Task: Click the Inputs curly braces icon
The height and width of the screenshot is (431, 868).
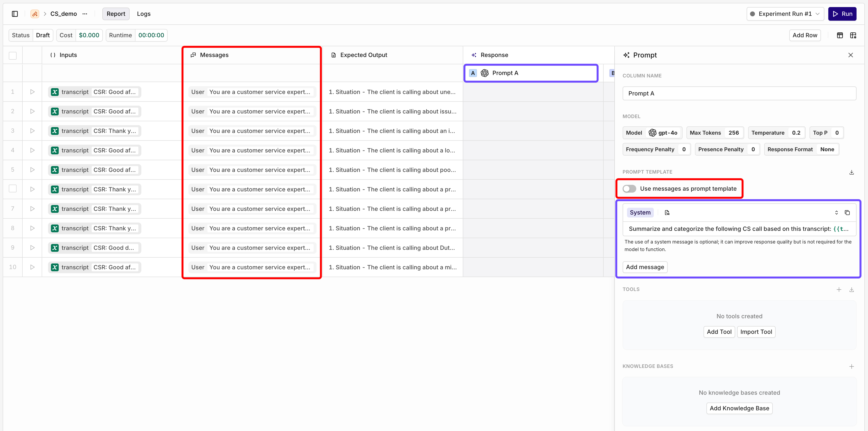Action: tap(53, 55)
